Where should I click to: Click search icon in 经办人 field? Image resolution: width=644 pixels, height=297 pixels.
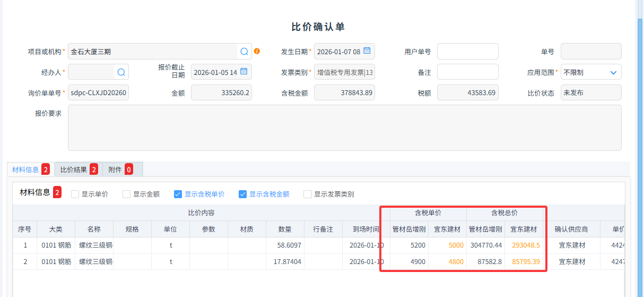click(121, 72)
